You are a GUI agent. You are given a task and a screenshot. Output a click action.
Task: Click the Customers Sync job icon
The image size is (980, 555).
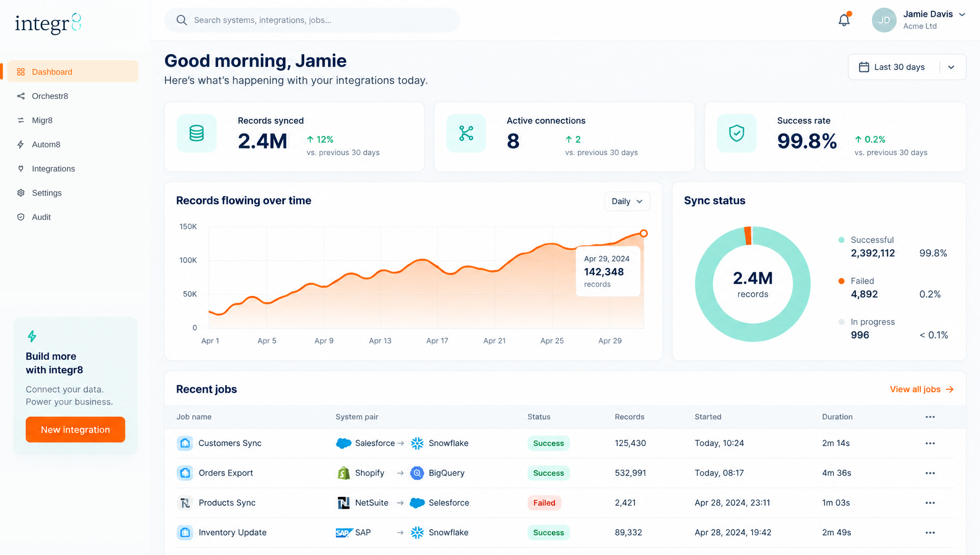coord(185,443)
